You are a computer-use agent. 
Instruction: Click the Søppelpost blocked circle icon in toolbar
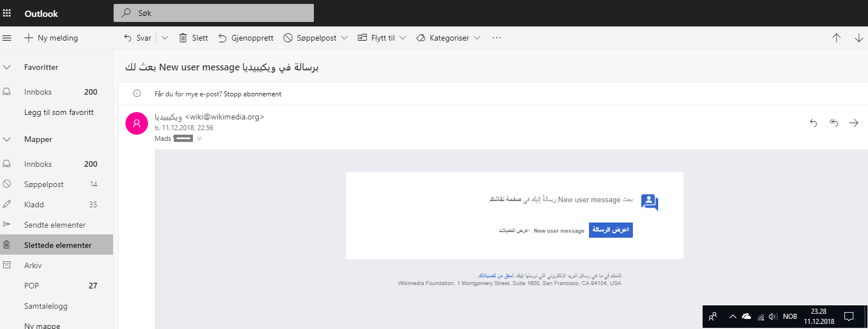pyautogui.click(x=288, y=38)
